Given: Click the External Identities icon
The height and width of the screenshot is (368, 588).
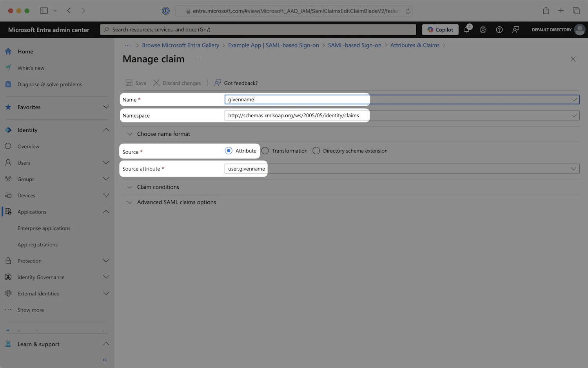Looking at the screenshot, I should click(8, 293).
